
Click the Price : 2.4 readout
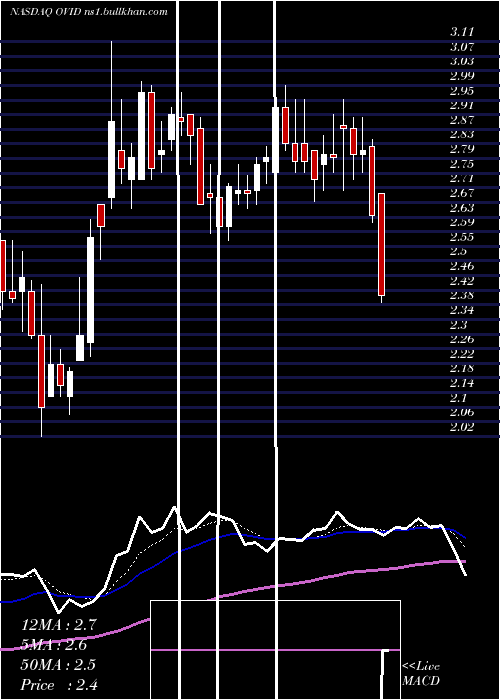(x=59, y=685)
